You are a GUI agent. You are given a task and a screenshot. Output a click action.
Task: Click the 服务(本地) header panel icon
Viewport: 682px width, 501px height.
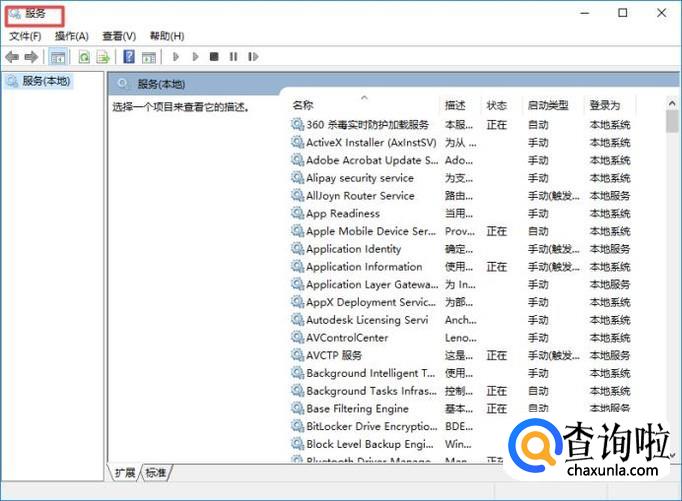pyautogui.click(x=123, y=84)
